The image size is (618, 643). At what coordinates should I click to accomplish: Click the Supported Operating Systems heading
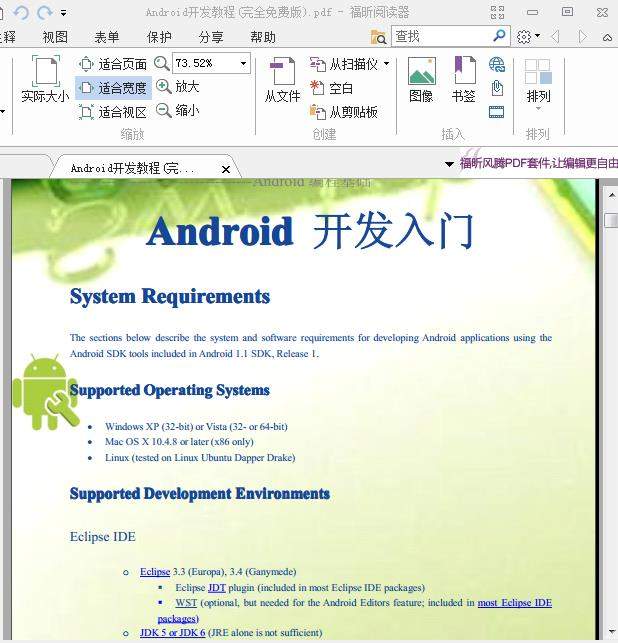point(170,390)
